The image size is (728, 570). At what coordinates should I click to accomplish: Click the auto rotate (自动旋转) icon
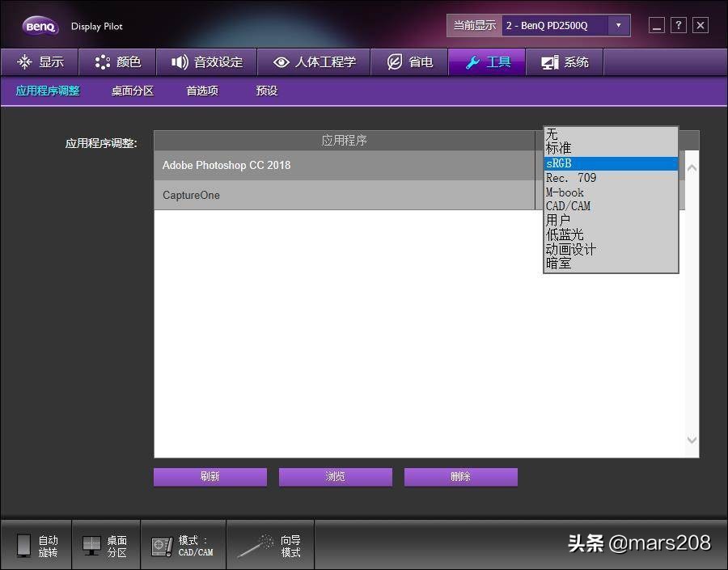coord(24,546)
